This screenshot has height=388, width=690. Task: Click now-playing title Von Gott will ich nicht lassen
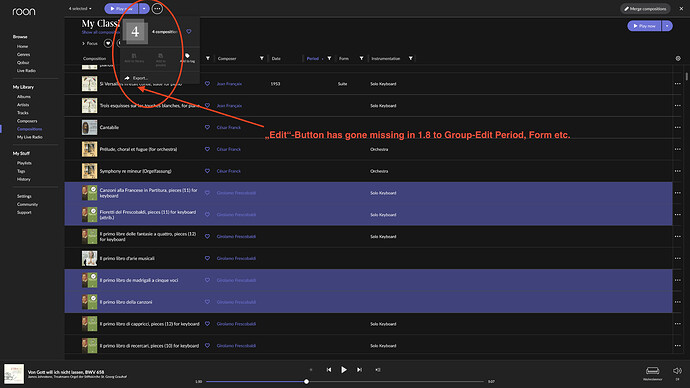66,372
